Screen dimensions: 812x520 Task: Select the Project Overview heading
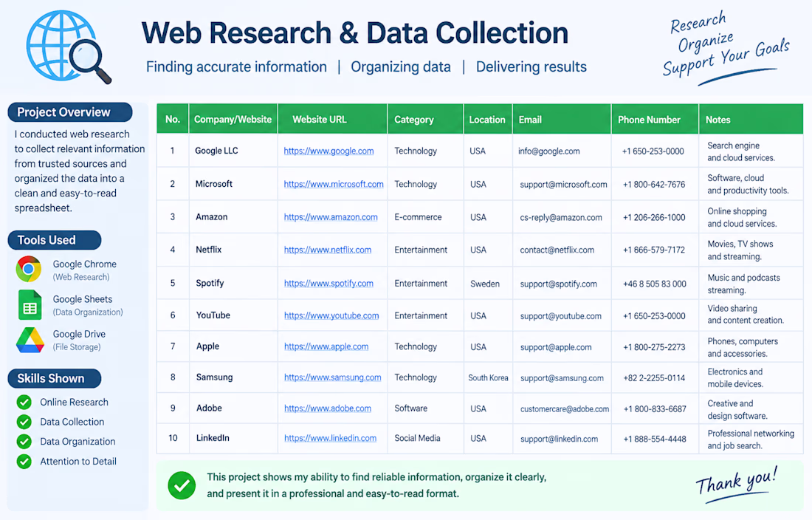(x=70, y=112)
